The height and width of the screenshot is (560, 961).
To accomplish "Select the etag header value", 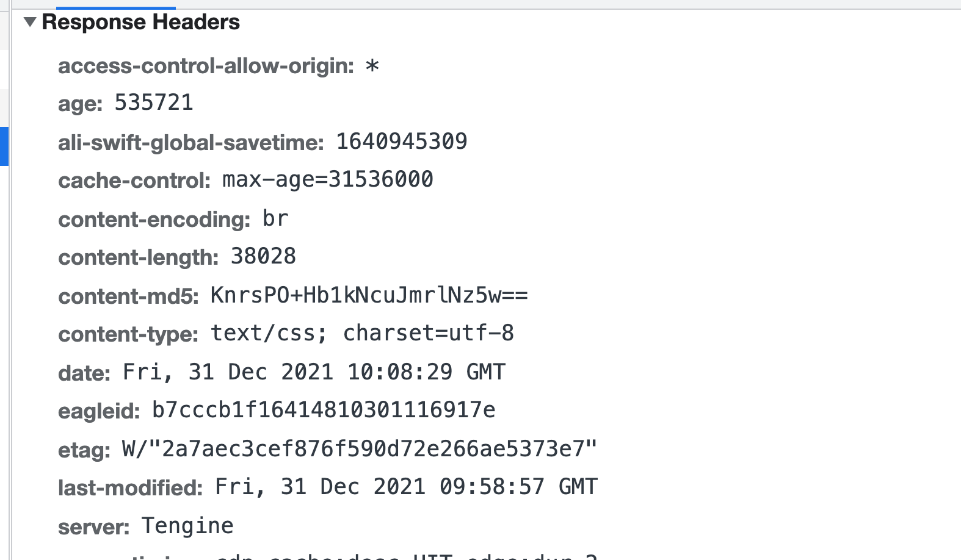I will pyautogui.click(x=360, y=449).
